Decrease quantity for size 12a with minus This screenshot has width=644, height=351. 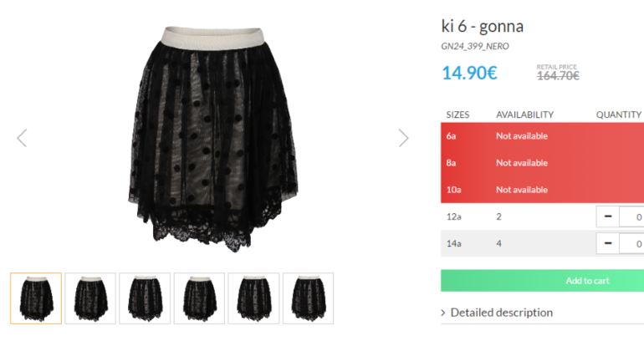pyautogui.click(x=608, y=216)
